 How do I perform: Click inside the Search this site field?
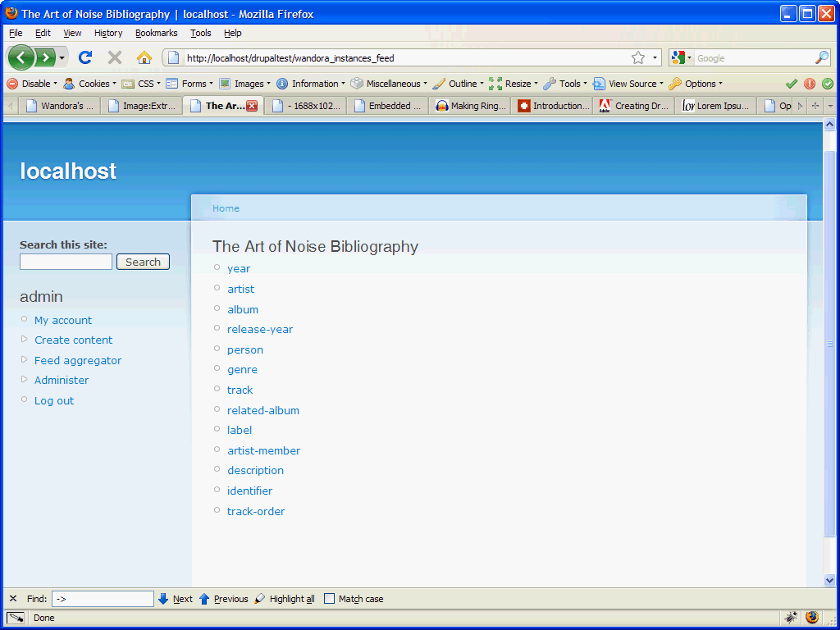66,261
